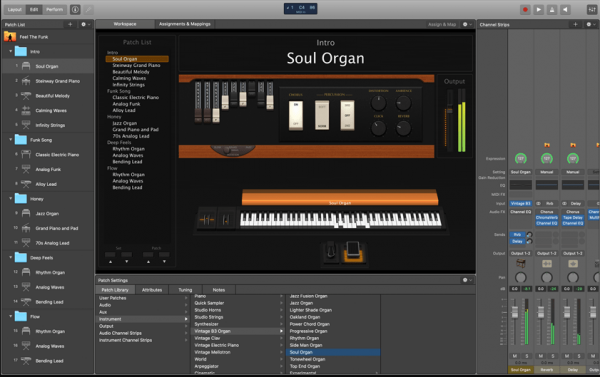
Task: Mute the Soul Organ channel strip
Action: (x=515, y=356)
